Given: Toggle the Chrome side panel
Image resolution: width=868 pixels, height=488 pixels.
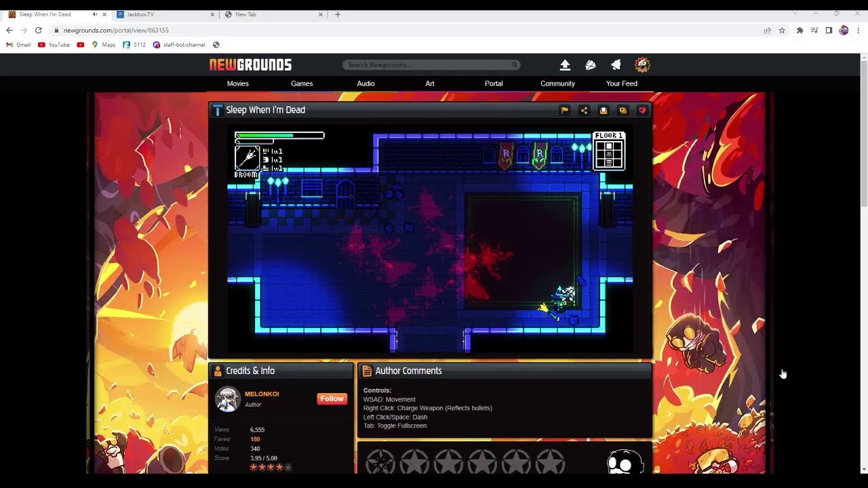Looking at the screenshot, I should [829, 30].
